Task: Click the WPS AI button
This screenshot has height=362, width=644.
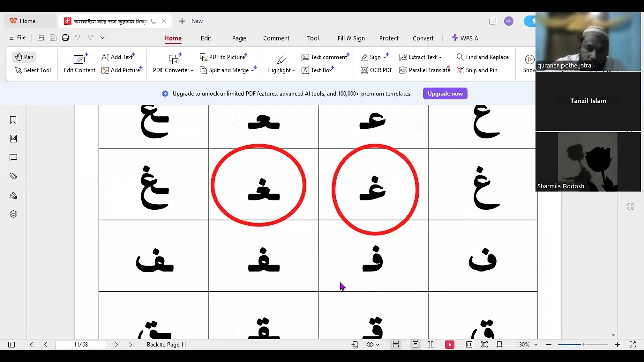Action: point(465,38)
